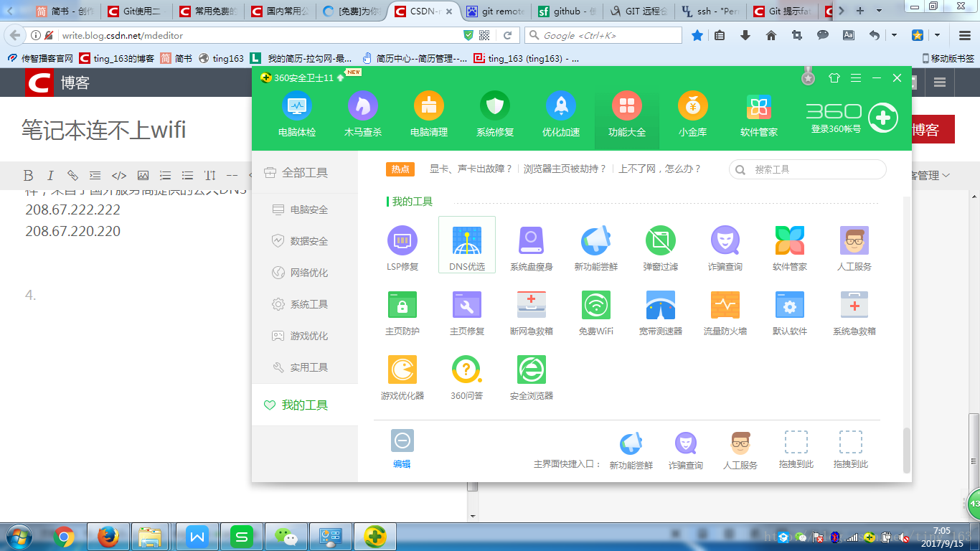Open the 主页防护 homepage protection tool
Screen dimensions: 980x551
point(402,312)
